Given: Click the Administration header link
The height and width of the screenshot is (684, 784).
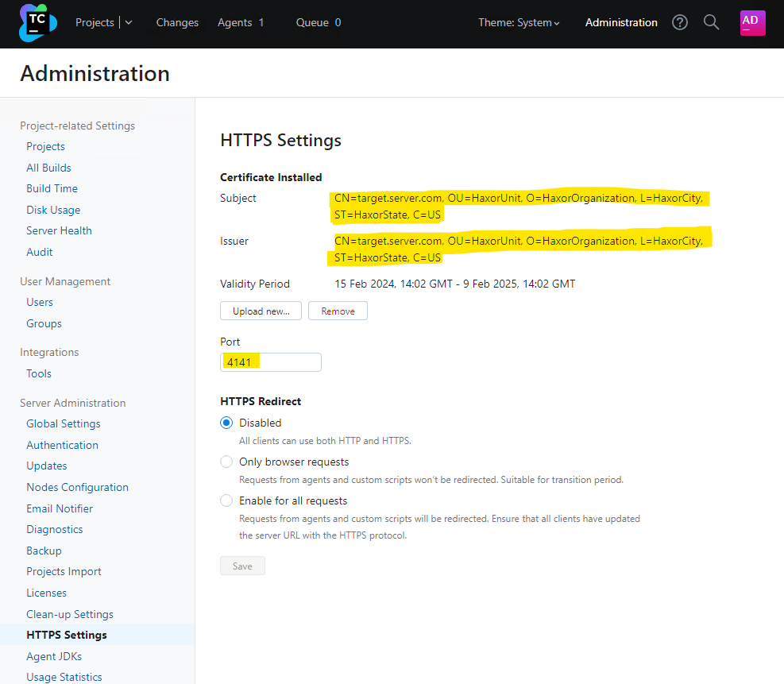Looking at the screenshot, I should (621, 23).
